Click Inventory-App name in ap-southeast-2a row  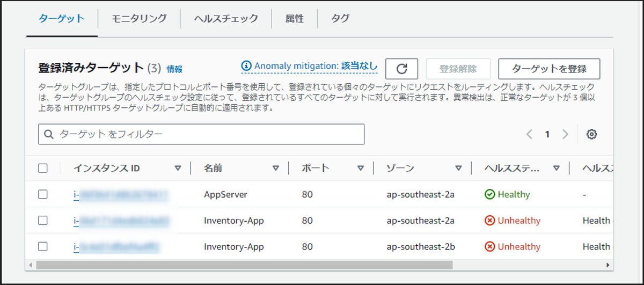pos(234,221)
